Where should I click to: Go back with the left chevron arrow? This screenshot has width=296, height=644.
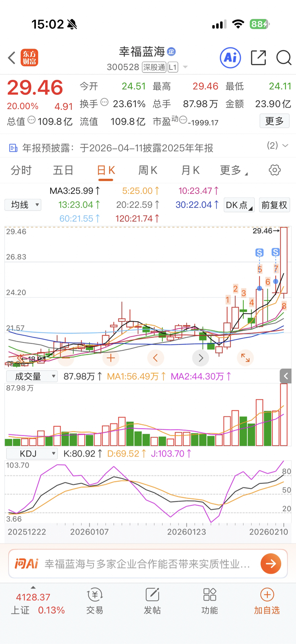pos(12,58)
